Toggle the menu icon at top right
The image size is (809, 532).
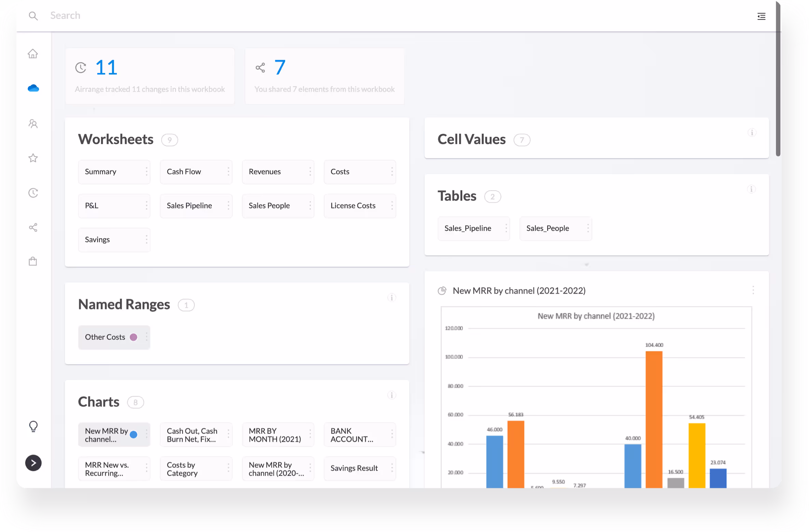pyautogui.click(x=761, y=16)
